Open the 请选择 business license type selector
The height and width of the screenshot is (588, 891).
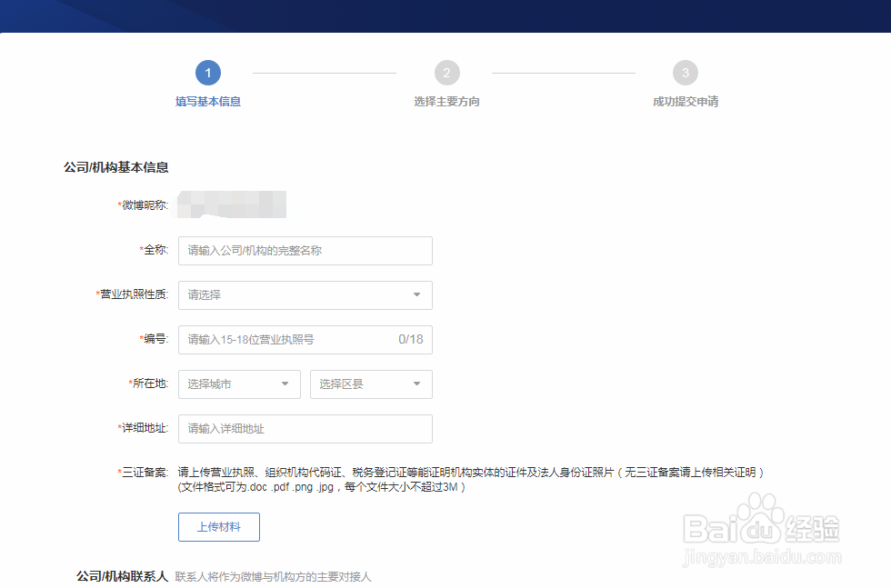pos(305,294)
